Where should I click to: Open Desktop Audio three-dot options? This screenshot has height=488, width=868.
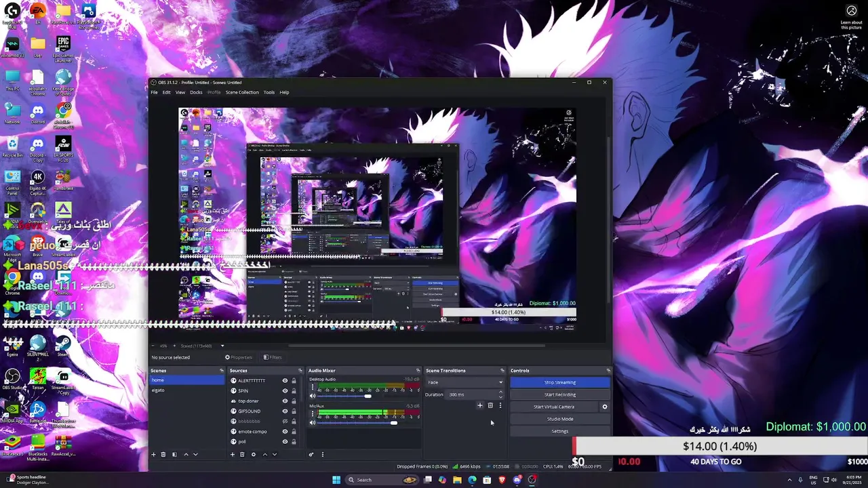coord(313,386)
